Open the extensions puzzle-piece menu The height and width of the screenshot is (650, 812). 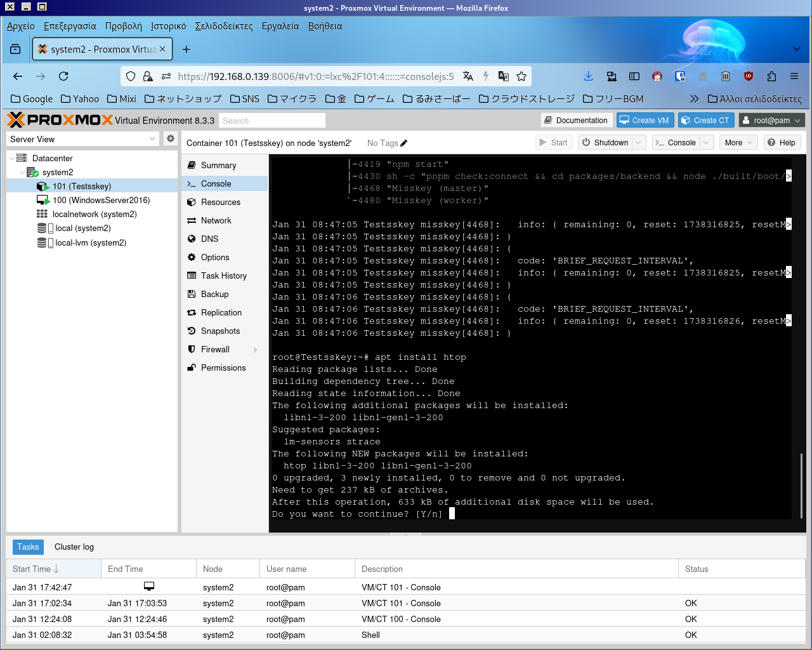pyautogui.click(x=771, y=76)
